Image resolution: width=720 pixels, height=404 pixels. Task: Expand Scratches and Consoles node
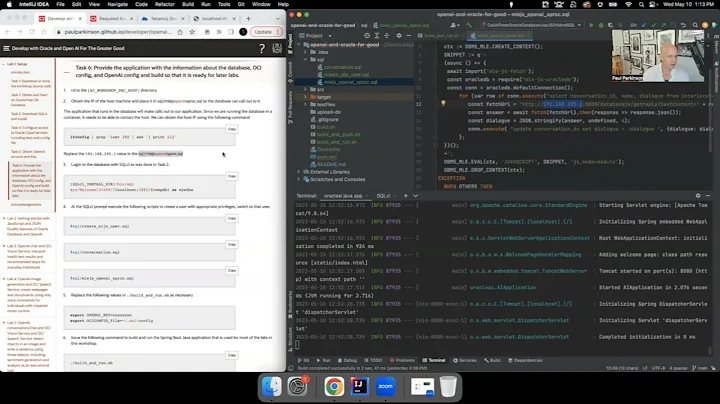298,179
